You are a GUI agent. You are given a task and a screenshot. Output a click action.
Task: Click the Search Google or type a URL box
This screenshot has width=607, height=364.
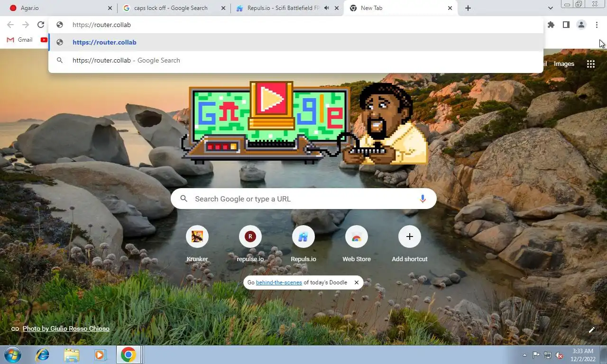pyautogui.click(x=303, y=199)
